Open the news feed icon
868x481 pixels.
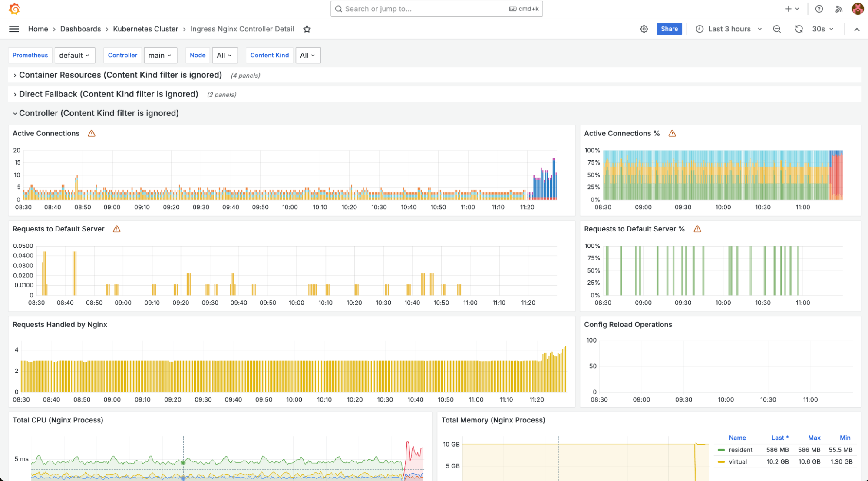(x=839, y=9)
